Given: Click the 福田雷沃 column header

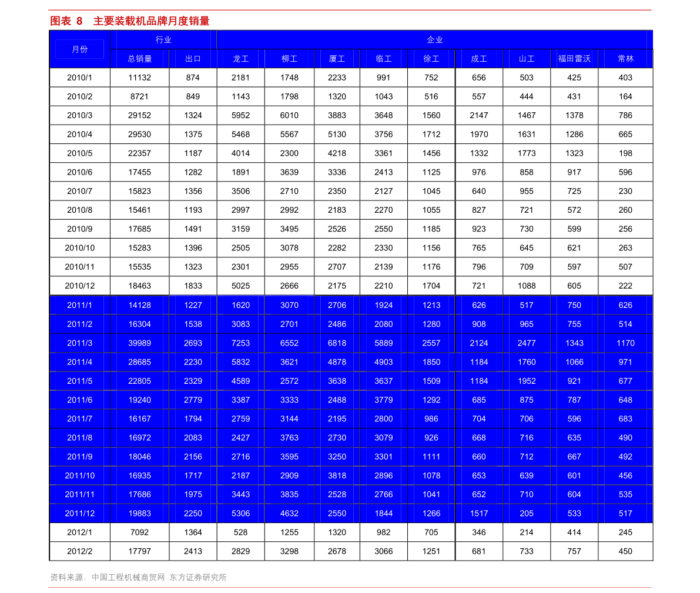Looking at the screenshot, I should [574, 59].
